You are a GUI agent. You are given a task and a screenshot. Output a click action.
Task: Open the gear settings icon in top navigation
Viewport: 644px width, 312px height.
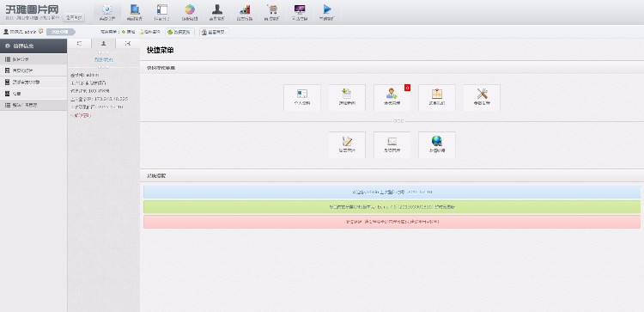click(107, 12)
